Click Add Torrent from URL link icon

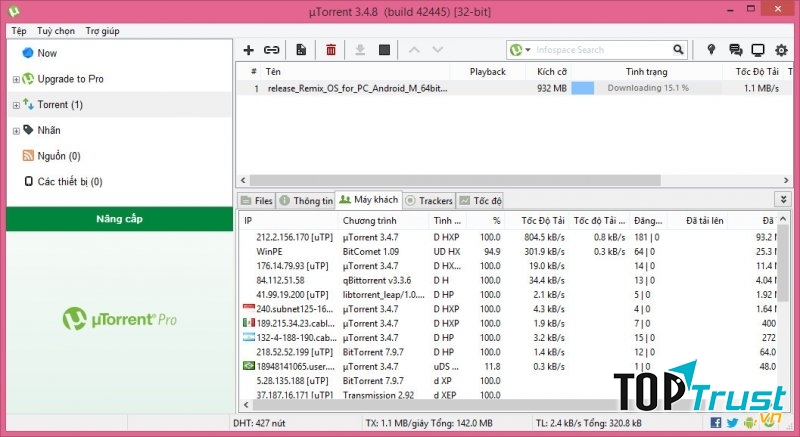(271, 50)
